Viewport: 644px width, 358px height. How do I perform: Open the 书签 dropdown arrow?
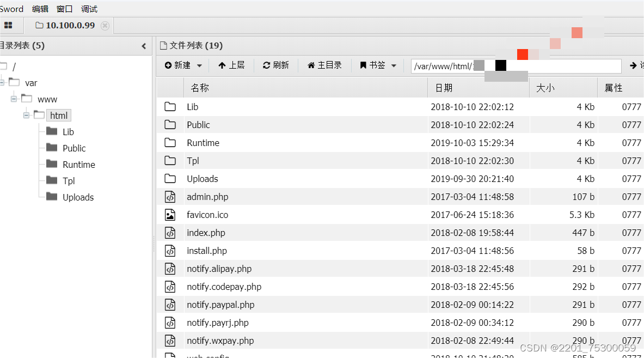394,66
